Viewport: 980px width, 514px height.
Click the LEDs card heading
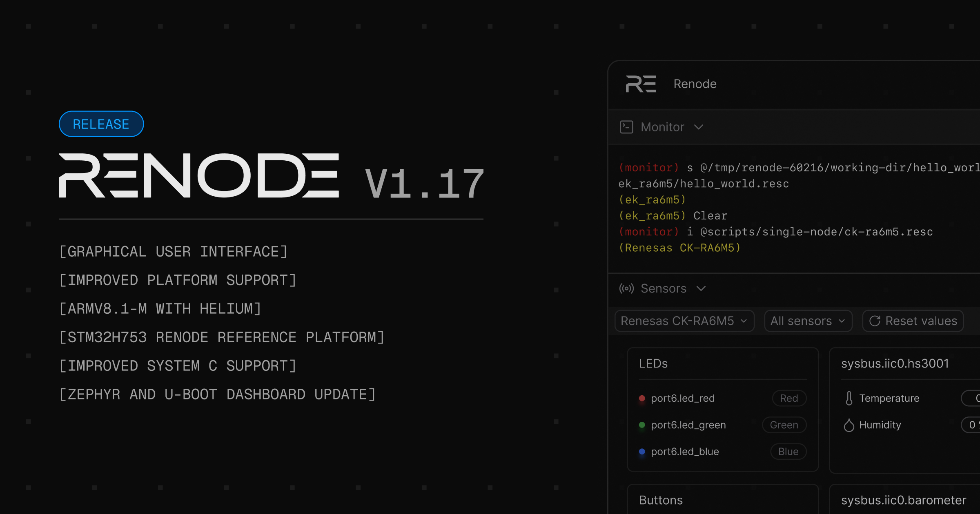653,363
